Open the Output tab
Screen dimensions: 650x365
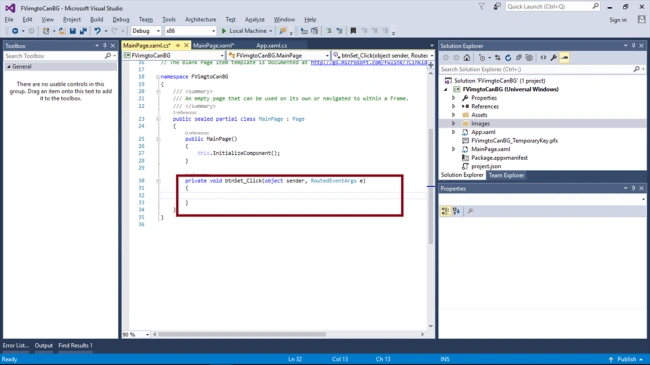[44, 346]
